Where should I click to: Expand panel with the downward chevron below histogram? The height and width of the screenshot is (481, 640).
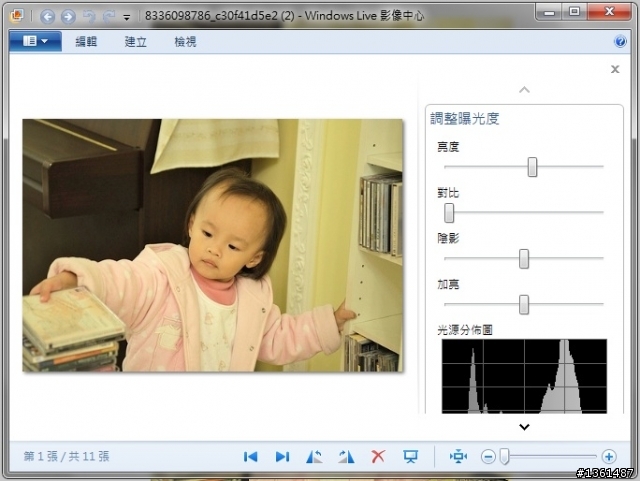(x=524, y=427)
